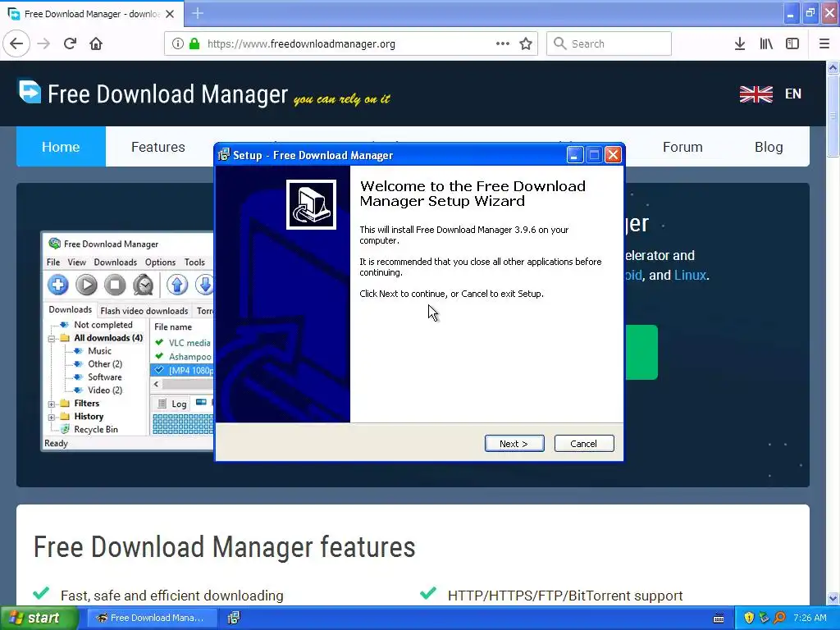Click File in the FDM screenshot menu
Viewport: 840px width, 630px height.
tap(53, 262)
